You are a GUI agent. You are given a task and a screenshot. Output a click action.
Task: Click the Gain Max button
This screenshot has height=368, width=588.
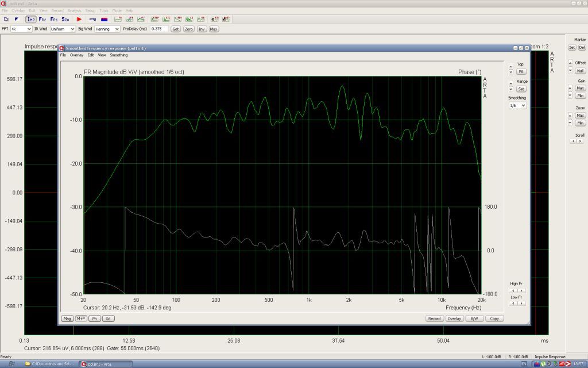coord(580,88)
